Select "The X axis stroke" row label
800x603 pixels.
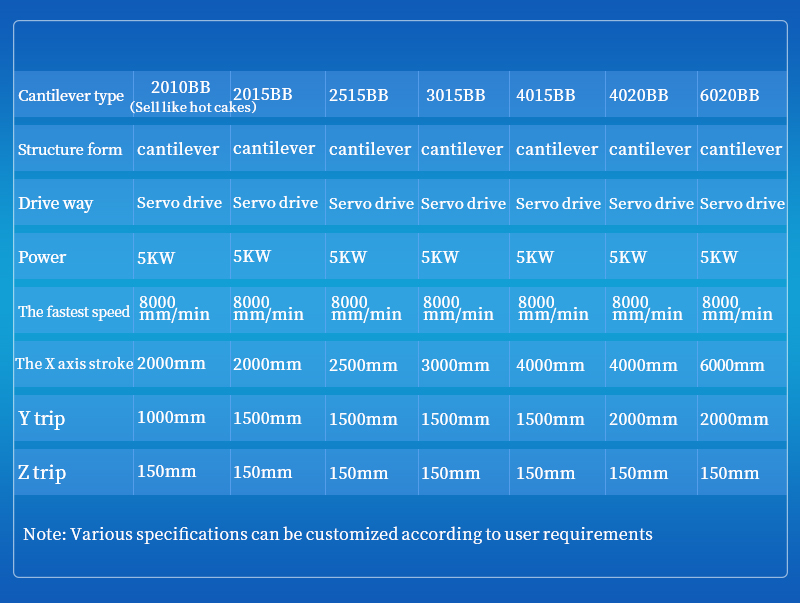[74, 364]
